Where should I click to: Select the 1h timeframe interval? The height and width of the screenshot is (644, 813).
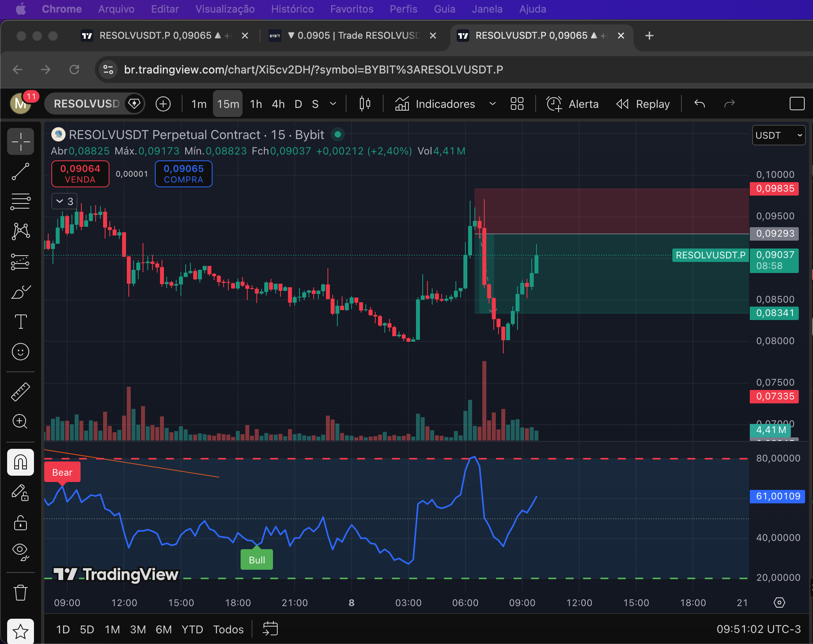[256, 104]
